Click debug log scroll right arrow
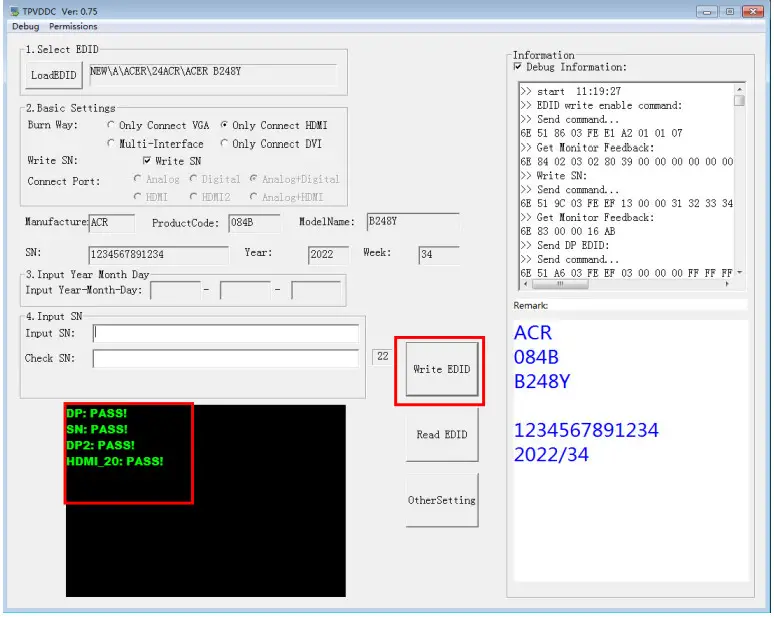Screen dimensions: 774x617 (x=727, y=284)
